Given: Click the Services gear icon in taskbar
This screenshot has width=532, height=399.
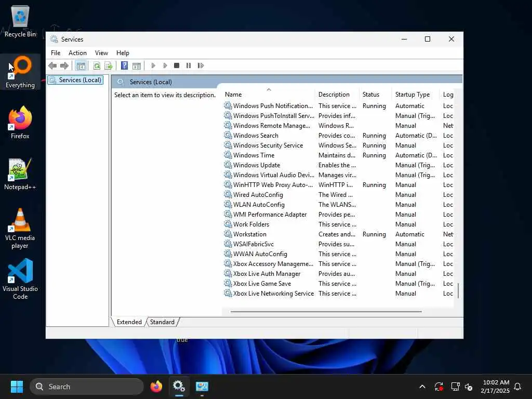Looking at the screenshot, I should tap(179, 387).
